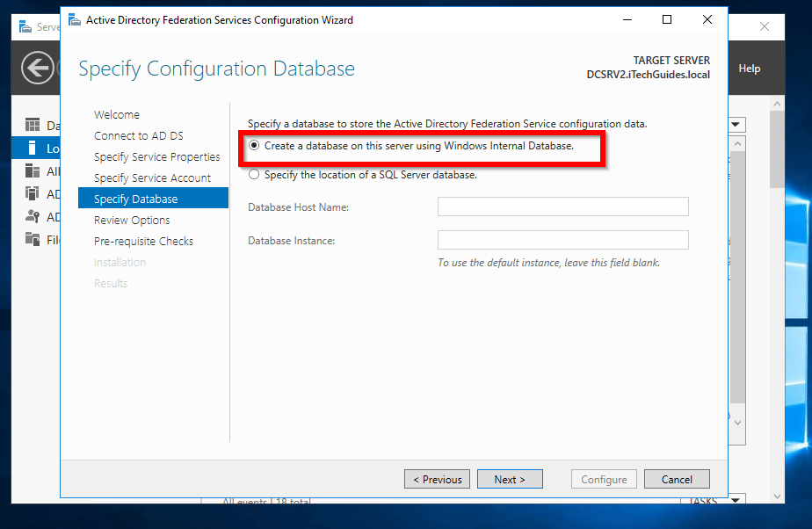Cancel the AD FS configuration wizard
Screen dimensions: 812x529
(677, 479)
